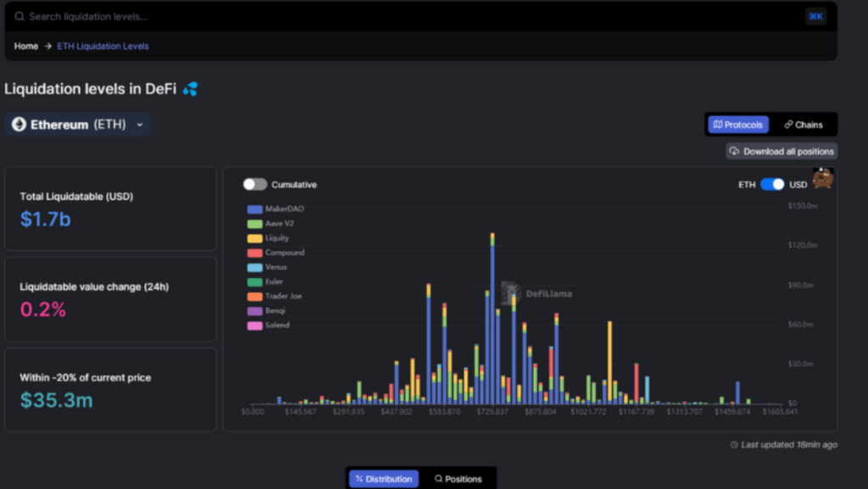Click the download cloud icon
The height and width of the screenshot is (489, 868).
coord(734,152)
